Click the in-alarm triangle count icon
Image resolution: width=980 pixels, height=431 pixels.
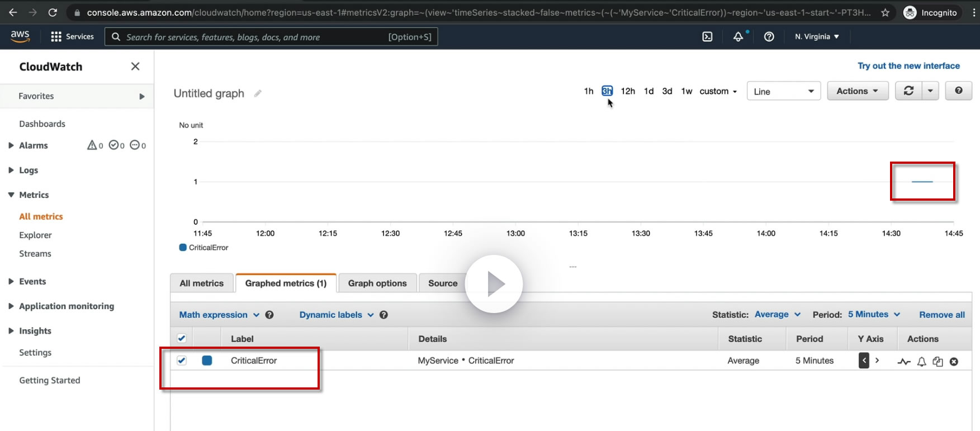(95, 145)
